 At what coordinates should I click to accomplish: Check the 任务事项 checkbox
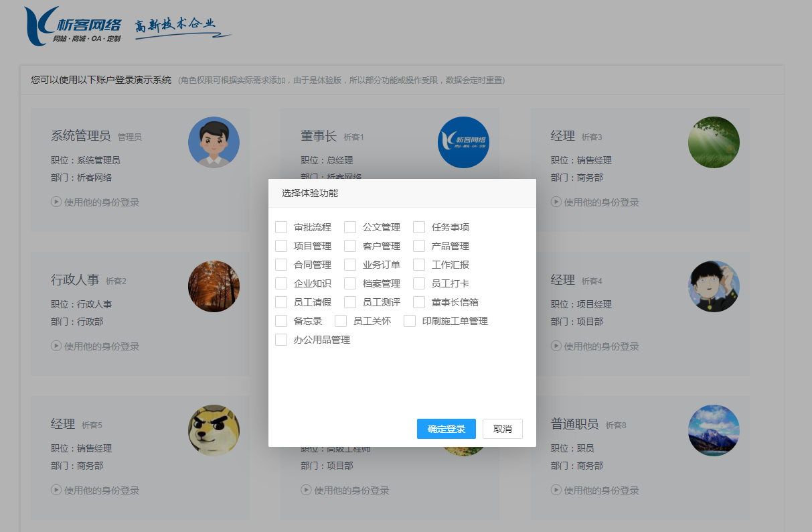[419, 227]
